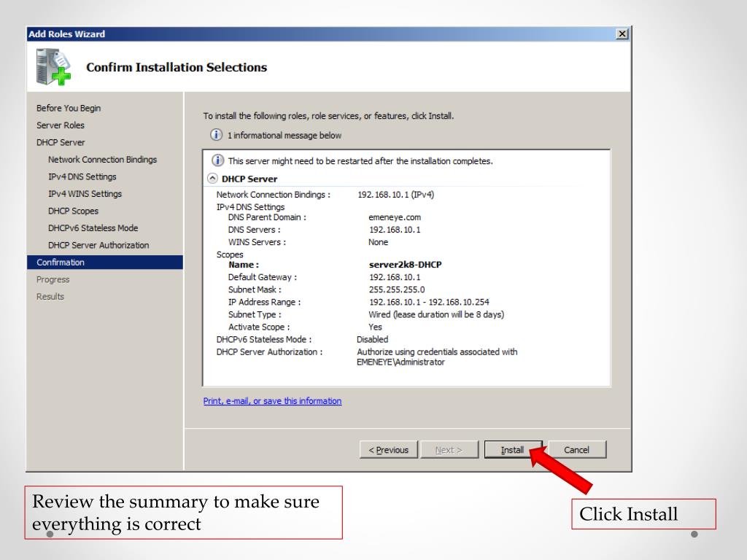Open IPv4 DNS Settings step in sidebar
The width and height of the screenshot is (747, 560).
(82, 176)
